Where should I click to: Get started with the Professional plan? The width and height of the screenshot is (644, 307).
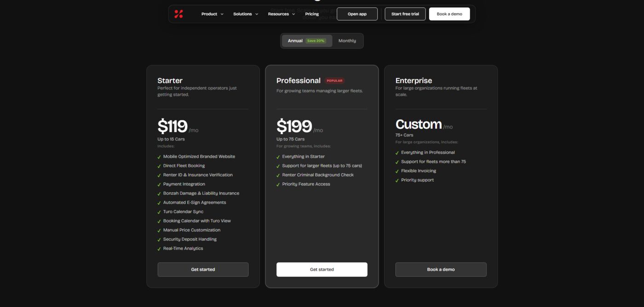[x=322, y=269]
